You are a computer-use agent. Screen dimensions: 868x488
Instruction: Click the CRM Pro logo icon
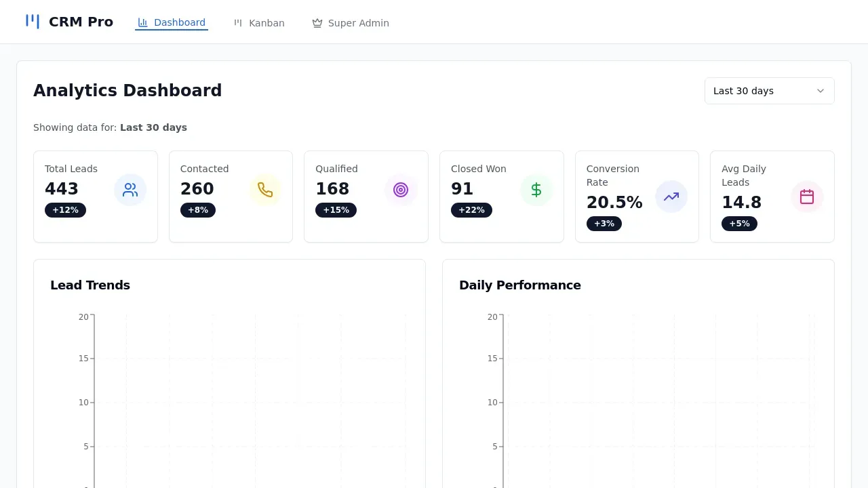32,21
